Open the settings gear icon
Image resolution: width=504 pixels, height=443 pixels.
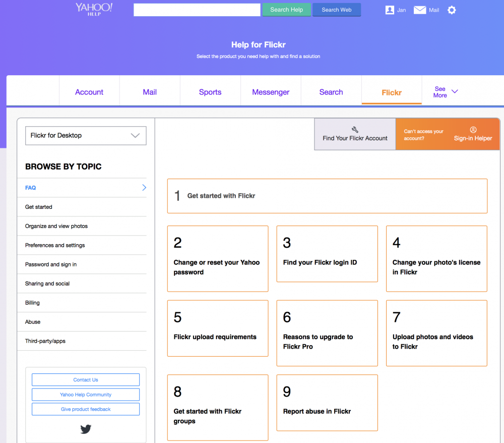pyautogui.click(x=452, y=10)
